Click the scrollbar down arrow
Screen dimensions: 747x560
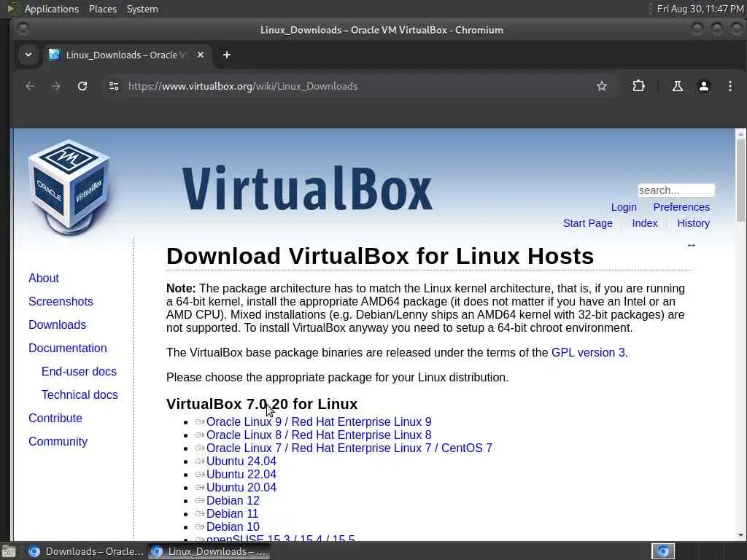[740, 535]
